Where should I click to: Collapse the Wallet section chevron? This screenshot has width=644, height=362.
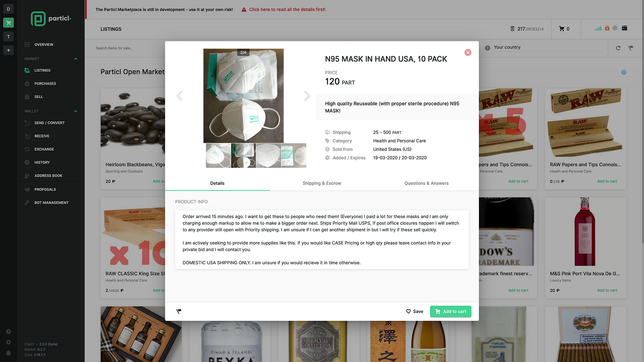(76, 111)
